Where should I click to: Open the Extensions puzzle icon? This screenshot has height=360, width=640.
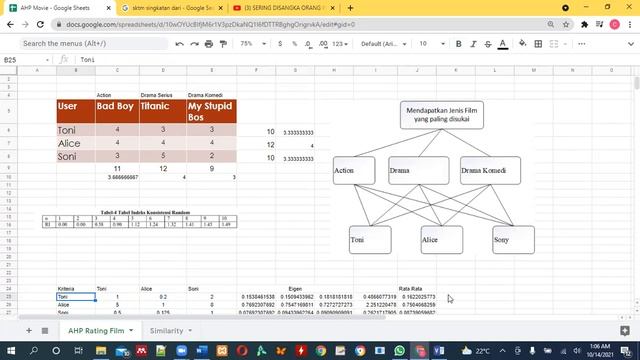pyautogui.click(x=584, y=24)
